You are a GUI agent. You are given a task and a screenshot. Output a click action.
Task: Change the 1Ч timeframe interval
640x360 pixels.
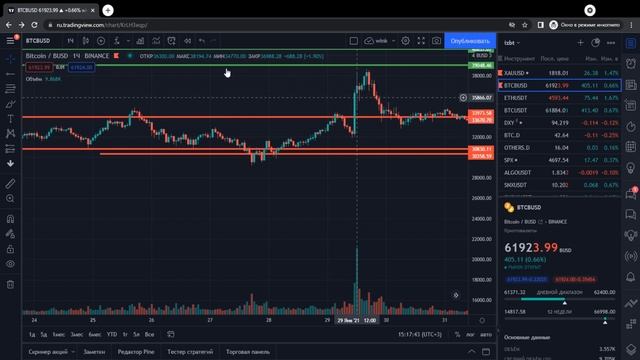pyautogui.click(x=70, y=41)
